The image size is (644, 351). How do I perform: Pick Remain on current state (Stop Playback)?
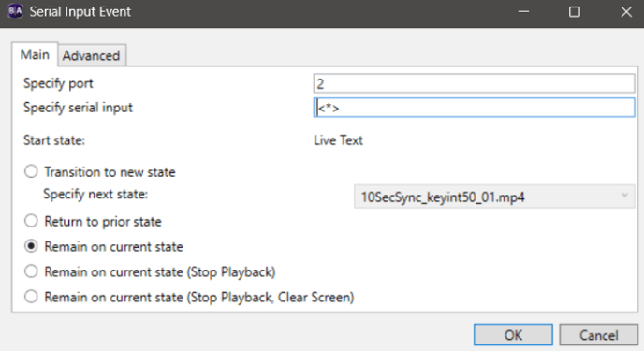point(31,271)
